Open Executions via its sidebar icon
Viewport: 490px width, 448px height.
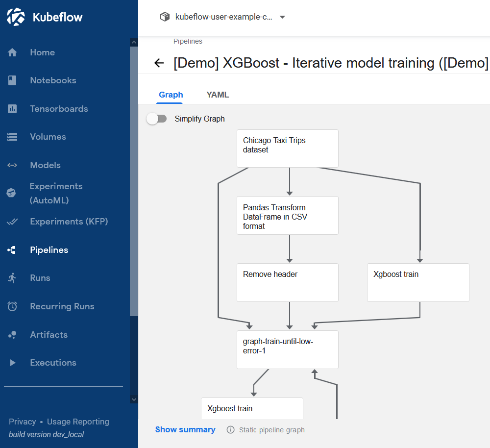click(11, 362)
